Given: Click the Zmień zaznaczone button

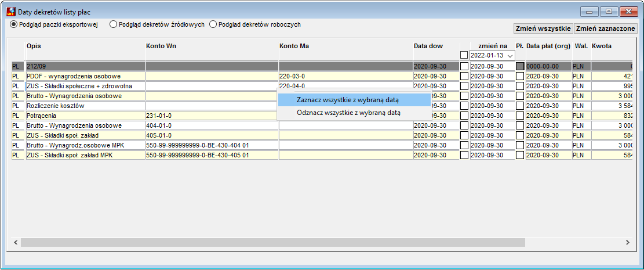Looking at the screenshot, I should click(605, 28).
